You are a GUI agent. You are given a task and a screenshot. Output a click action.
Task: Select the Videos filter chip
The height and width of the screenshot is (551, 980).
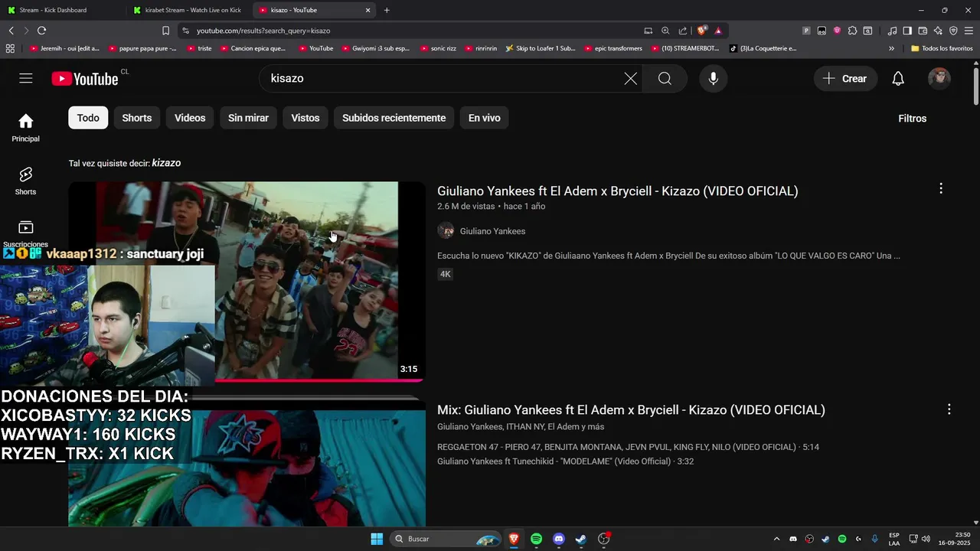[x=190, y=118]
